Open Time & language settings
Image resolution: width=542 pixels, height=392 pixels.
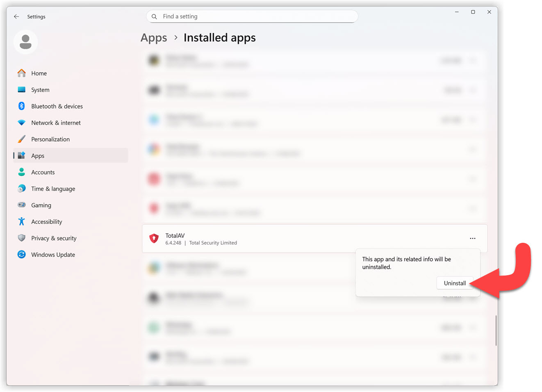coord(53,189)
